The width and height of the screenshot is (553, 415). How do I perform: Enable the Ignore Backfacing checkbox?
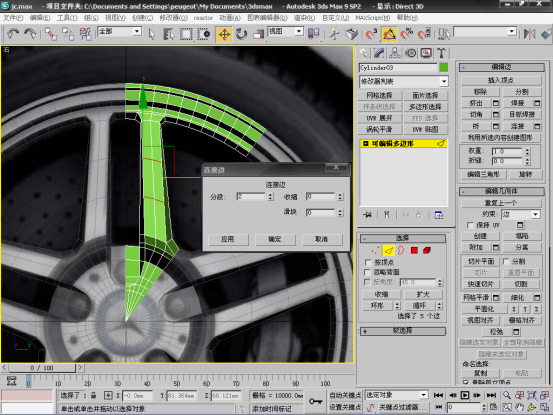tap(368, 272)
